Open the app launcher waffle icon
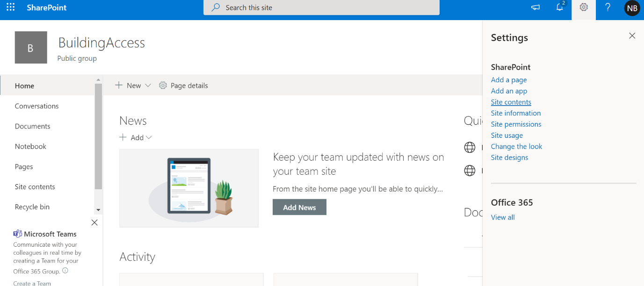Screen dimensions: 644x286 coord(10,7)
